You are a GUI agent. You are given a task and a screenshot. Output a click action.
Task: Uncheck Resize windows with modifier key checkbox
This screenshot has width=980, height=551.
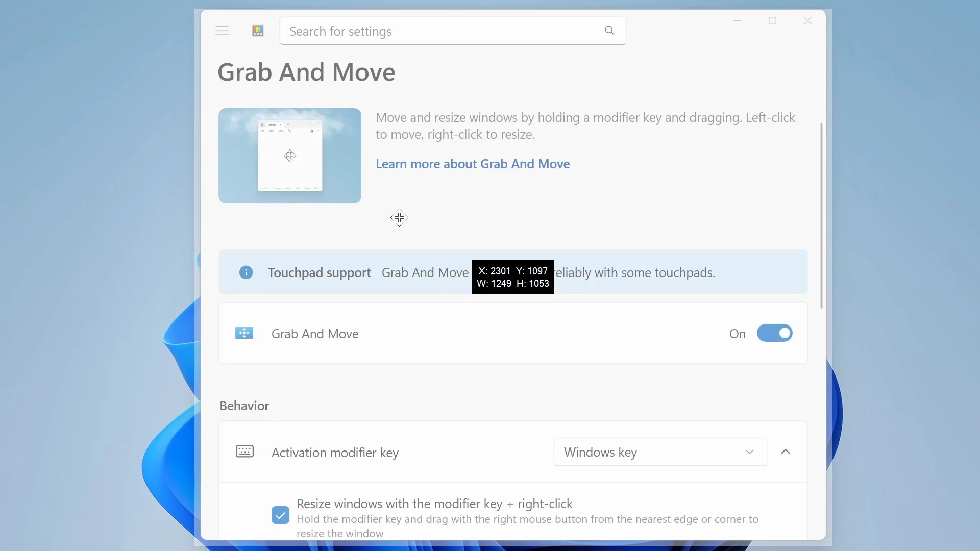280,515
